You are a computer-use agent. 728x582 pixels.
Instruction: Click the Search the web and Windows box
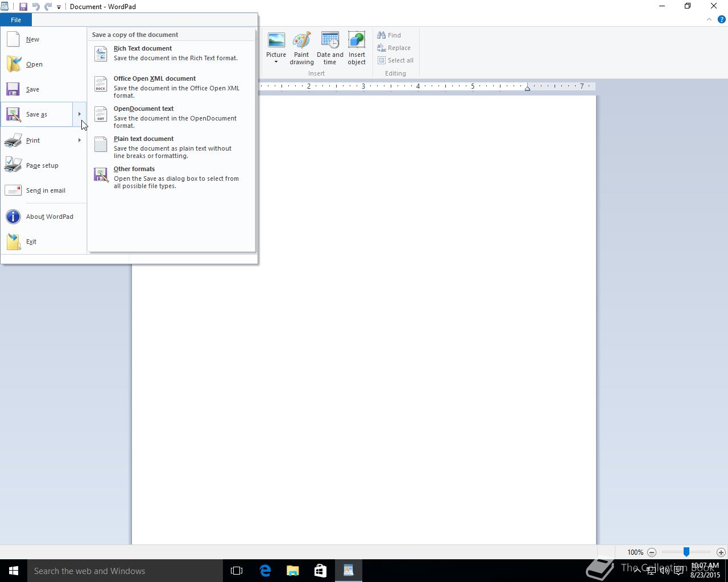[x=125, y=571]
